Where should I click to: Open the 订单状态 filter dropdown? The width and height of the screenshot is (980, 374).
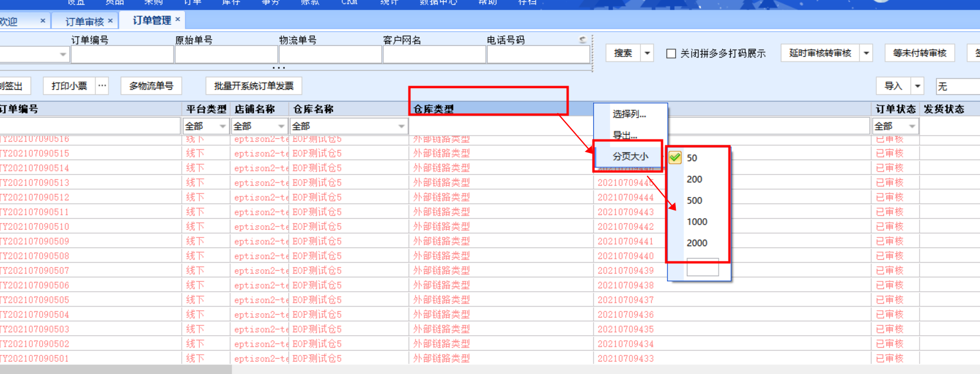pos(911,127)
